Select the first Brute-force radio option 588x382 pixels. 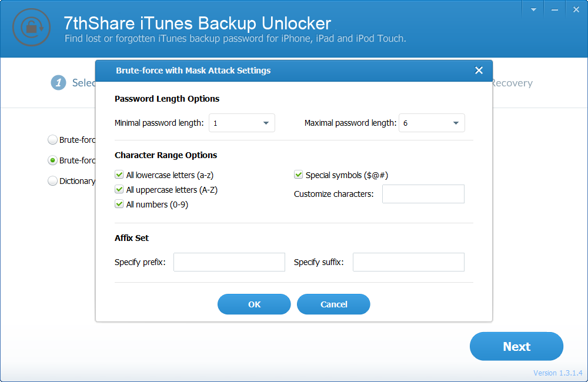tap(52, 140)
